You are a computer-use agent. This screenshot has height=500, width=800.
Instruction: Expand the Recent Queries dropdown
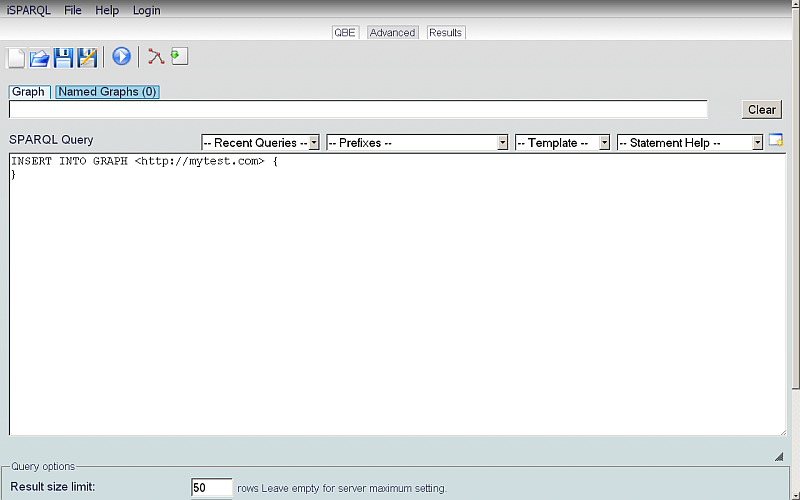point(260,143)
